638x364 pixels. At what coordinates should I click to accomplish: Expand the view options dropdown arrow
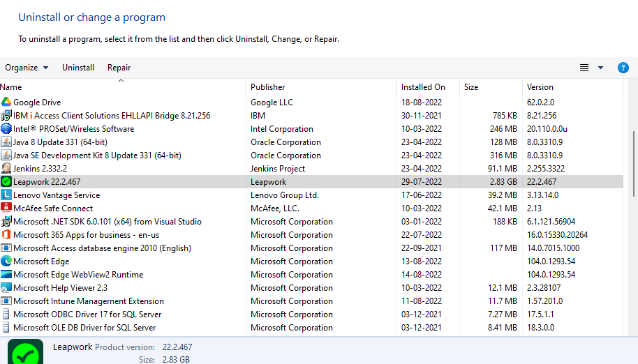pyautogui.click(x=600, y=68)
